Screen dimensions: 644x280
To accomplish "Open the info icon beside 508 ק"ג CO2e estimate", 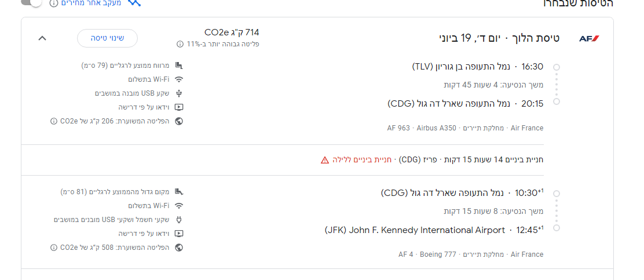I will tap(54, 248).
